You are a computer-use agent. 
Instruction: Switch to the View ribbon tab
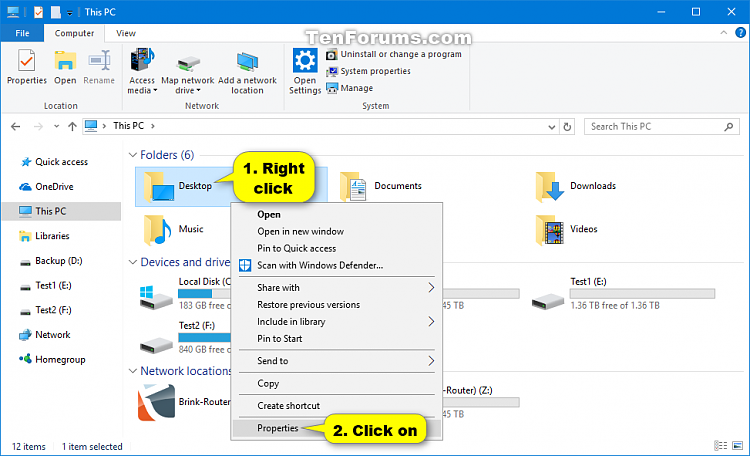(126, 33)
